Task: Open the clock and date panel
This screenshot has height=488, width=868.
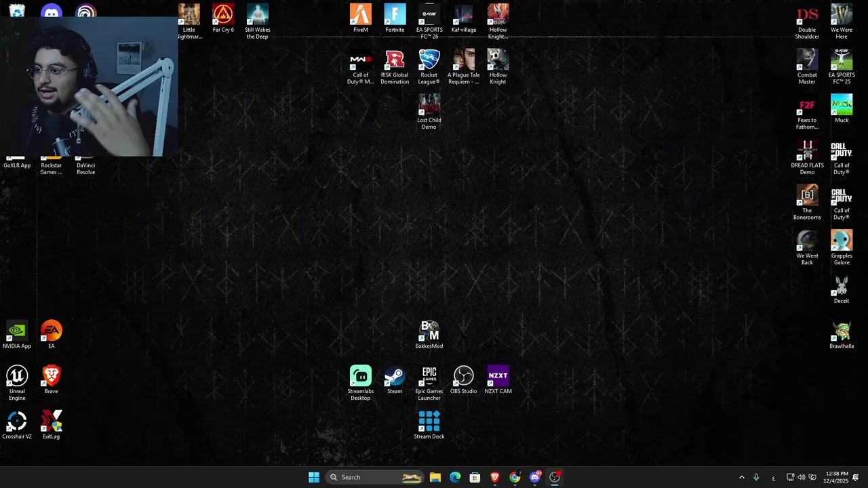Action: pos(835,477)
